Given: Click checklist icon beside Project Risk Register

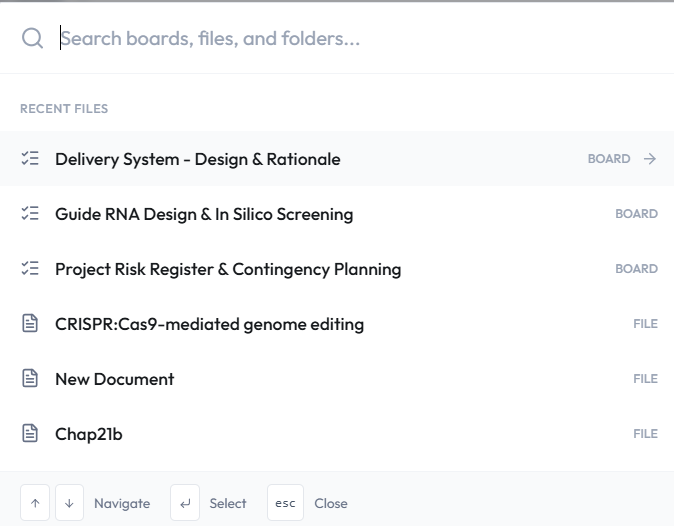Looking at the screenshot, I should coord(30,269).
